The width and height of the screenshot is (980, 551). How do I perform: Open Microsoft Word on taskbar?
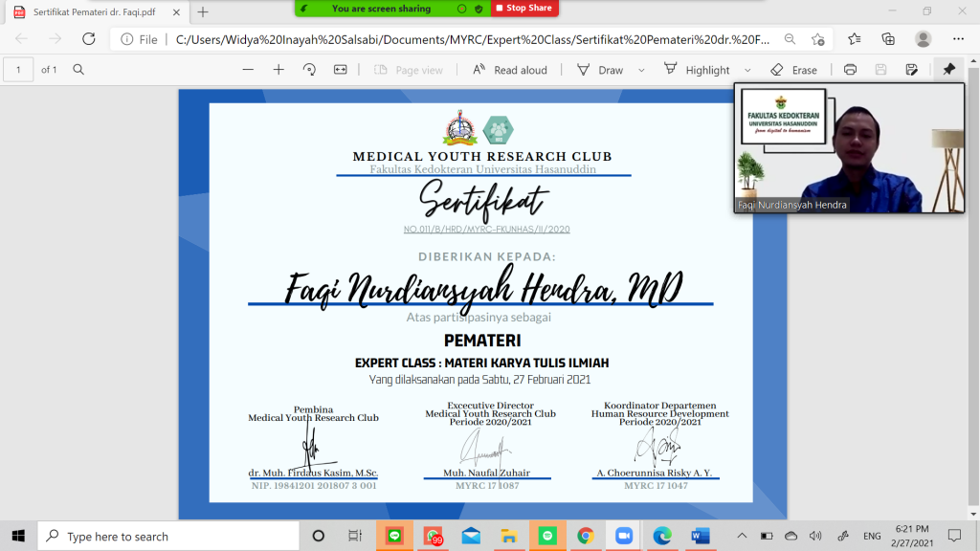[700, 536]
